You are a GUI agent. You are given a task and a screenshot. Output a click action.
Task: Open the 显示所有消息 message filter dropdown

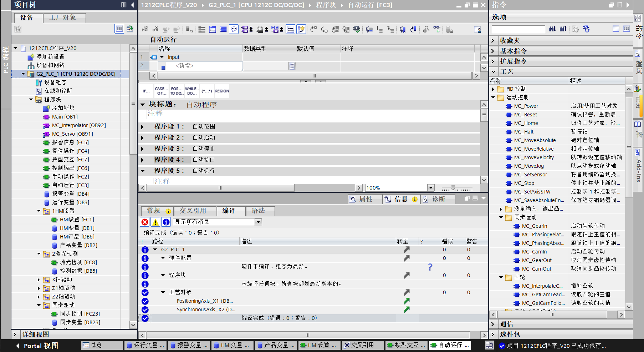tap(258, 222)
